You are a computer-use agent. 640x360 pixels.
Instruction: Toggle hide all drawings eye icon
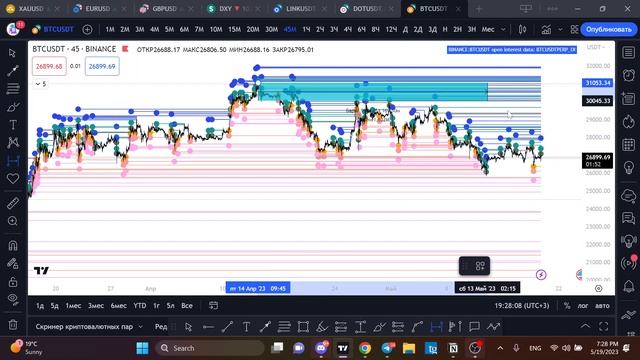(13, 299)
